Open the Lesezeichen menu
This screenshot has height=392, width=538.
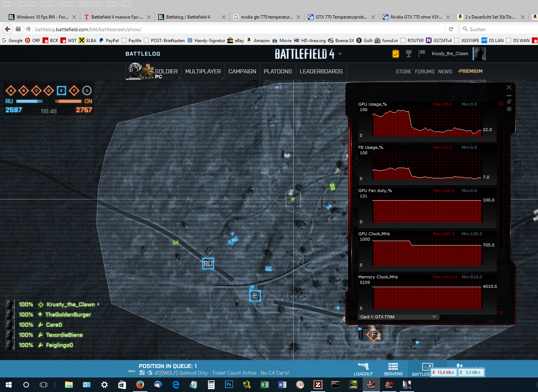pyautogui.click(x=91, y=4)
